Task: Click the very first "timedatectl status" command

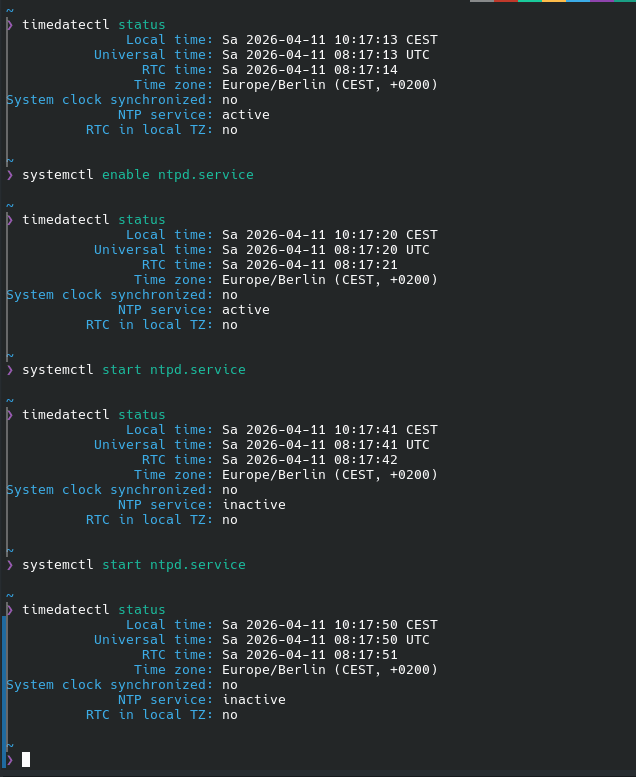Action: [94, 24]
